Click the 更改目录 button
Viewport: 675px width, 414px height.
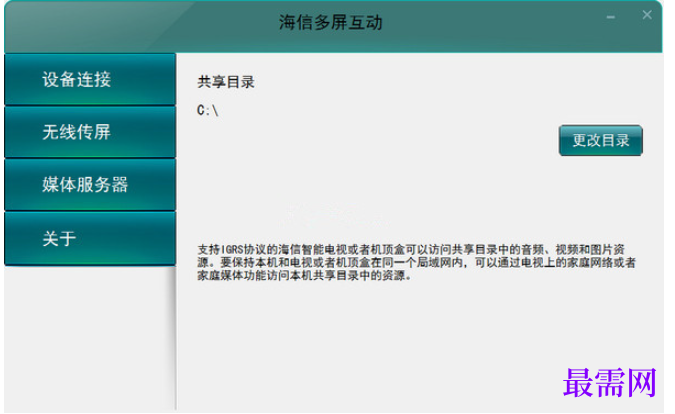601,140
